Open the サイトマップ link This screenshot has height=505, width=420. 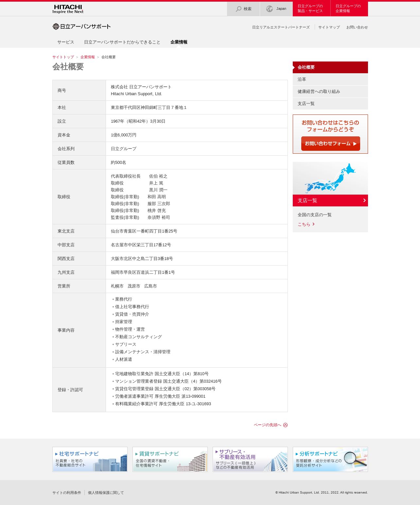click(x=329, y=27)
